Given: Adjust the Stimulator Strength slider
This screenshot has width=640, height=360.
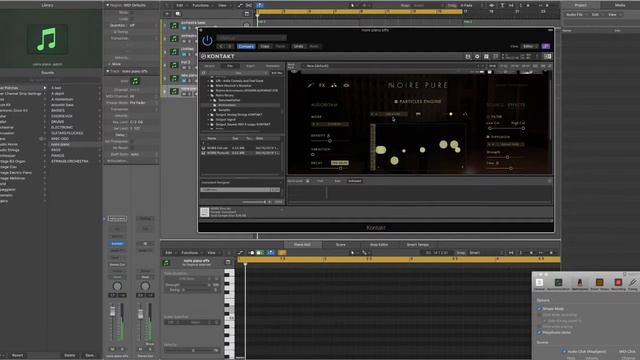Looking at the screenshot, I should point(507,157).
